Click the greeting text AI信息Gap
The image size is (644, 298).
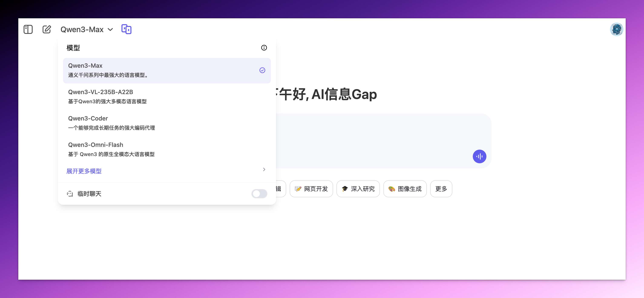pos(344,95)
